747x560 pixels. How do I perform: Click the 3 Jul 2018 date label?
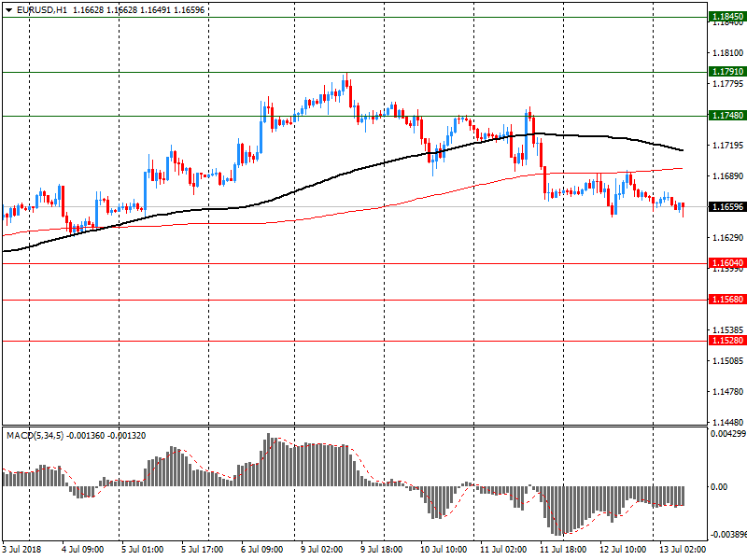(22, 550)
